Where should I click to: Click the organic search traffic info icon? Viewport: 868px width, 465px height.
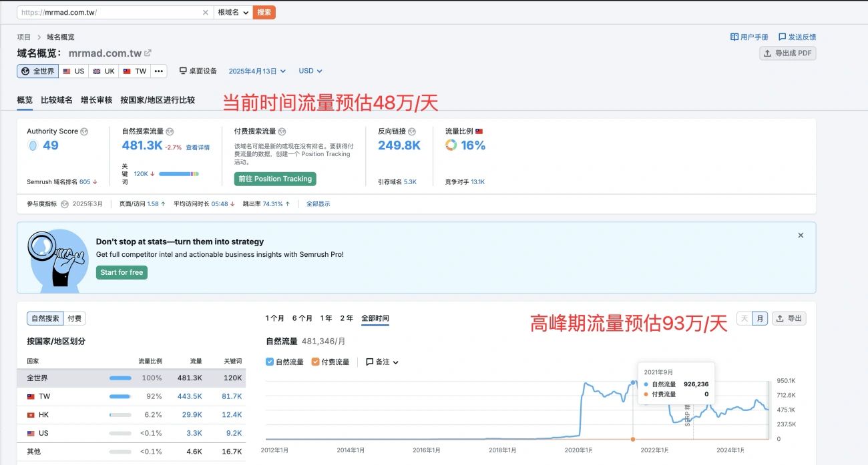(x=170, y=131)
